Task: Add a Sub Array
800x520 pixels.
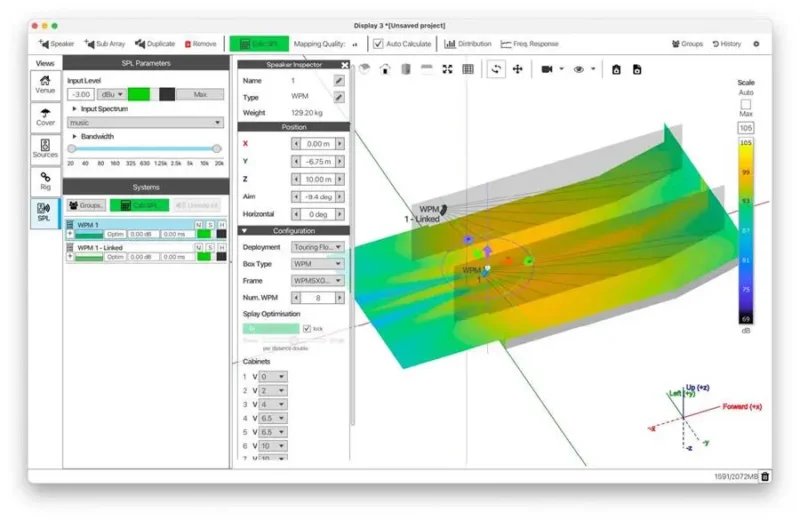Action: [x=105, y=44]
